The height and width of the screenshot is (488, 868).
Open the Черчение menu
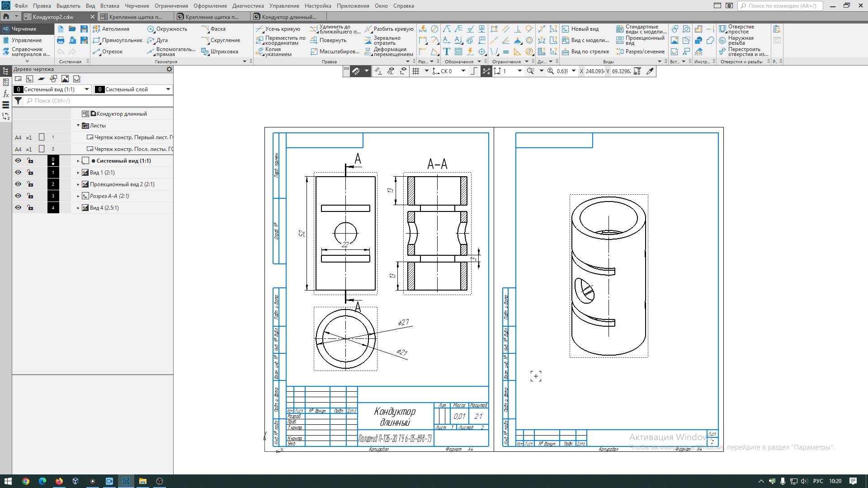(x=137, y=6)
